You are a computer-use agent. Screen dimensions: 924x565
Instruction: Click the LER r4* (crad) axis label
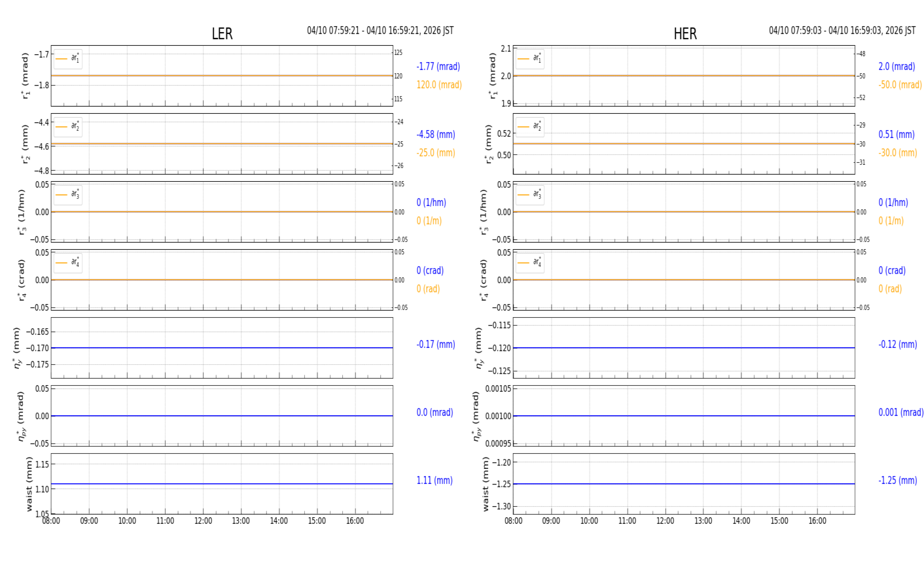[x=22, y=280]
